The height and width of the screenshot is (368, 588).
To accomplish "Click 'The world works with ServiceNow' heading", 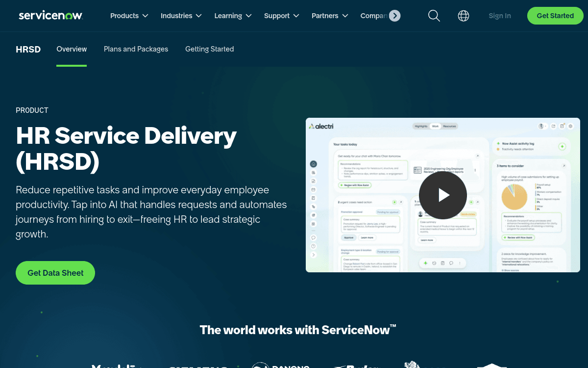I will pyautogui.click(x=298, y=330).
